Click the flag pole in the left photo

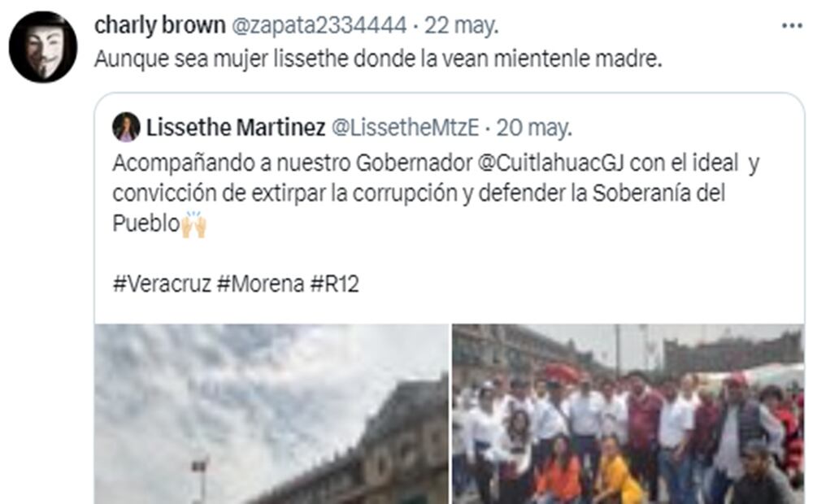tap(200, 480)
